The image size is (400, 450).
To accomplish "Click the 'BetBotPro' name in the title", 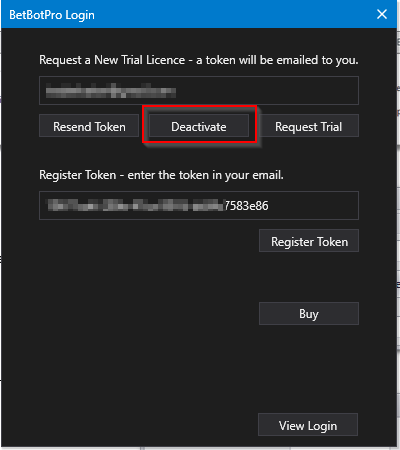I will point(36,15).
